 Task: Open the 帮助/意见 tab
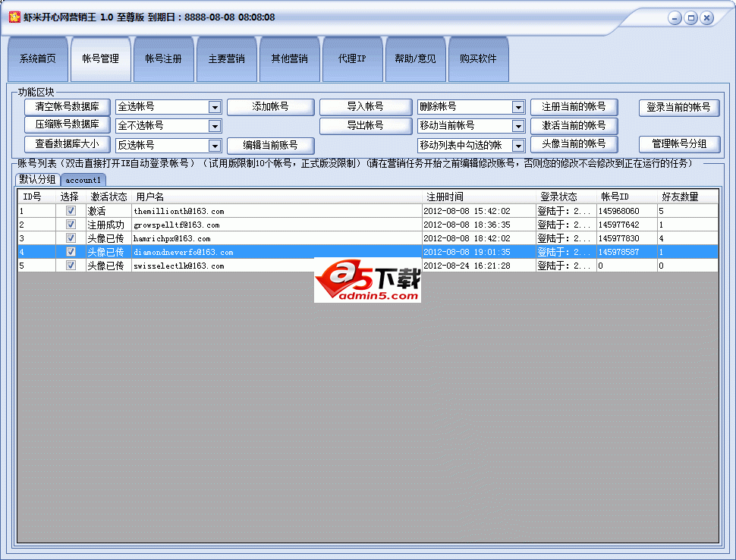click(x=415, y=58)
